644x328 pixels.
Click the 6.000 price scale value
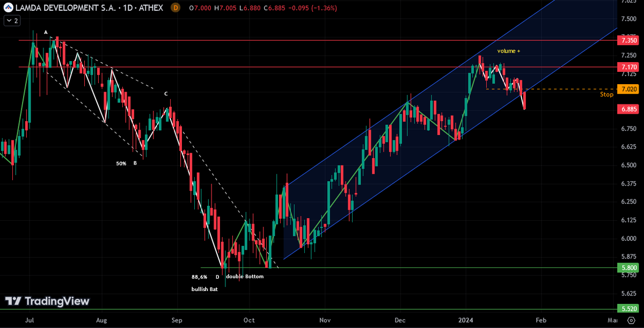628,238
